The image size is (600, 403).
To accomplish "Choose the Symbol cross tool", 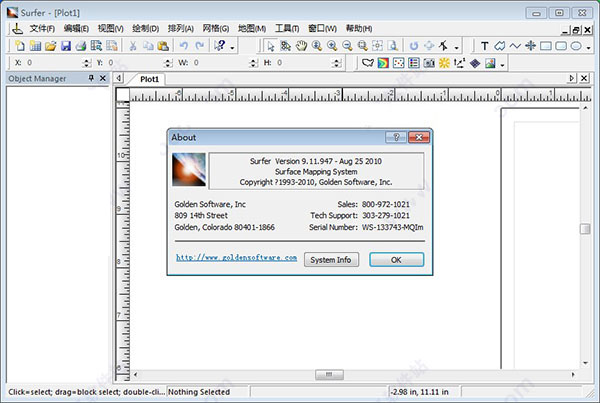I will [530, 46].
